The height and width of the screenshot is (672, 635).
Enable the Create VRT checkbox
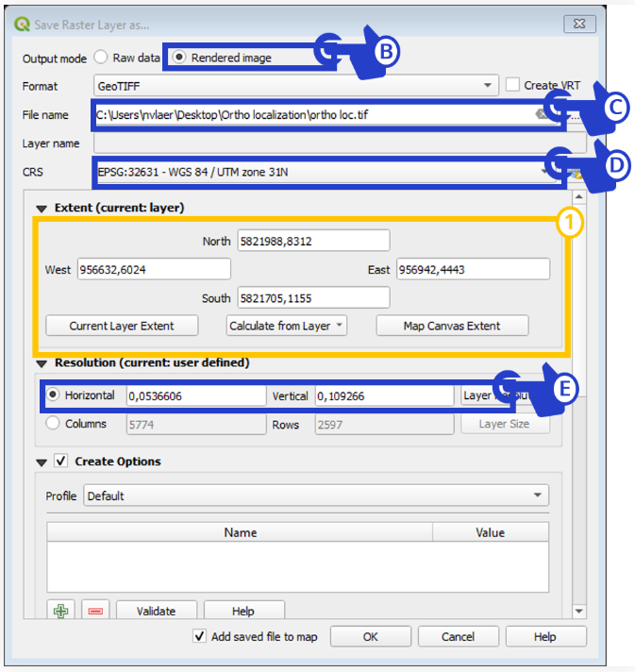[512, 85]
